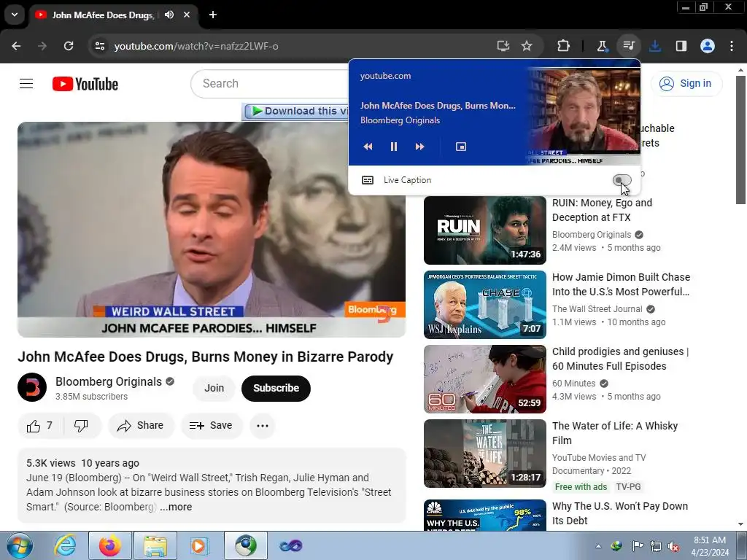The height and width of the screenshot is (560, 747).
Task: Open RUIN FTX video thumbnail
Action: click(x=484, y=230)
